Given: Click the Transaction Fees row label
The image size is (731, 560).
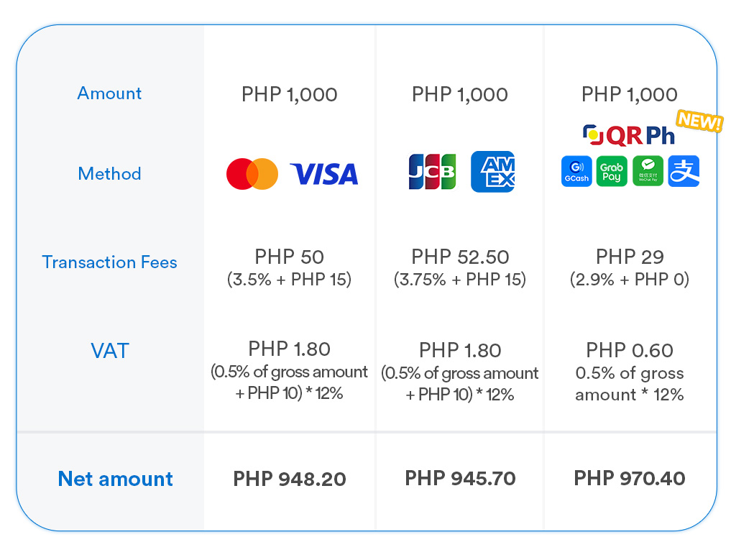Looking at the screenshot, I should coord(109,262).
